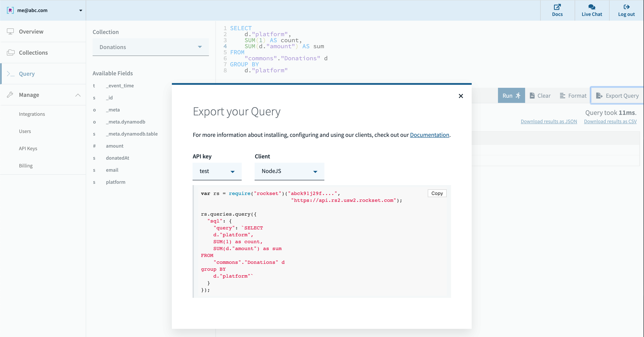Select the _event_time field

(120, 86)
